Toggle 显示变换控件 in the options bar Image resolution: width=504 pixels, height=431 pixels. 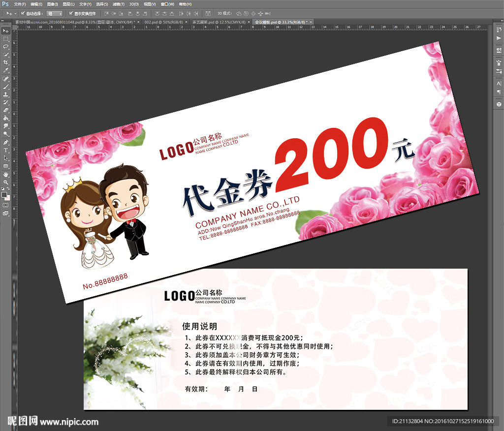[70, 13]
